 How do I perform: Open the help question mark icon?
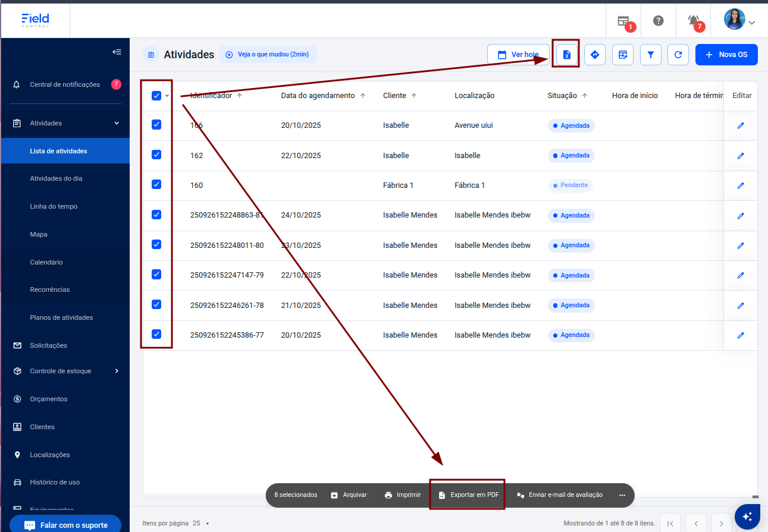point(658,21)
